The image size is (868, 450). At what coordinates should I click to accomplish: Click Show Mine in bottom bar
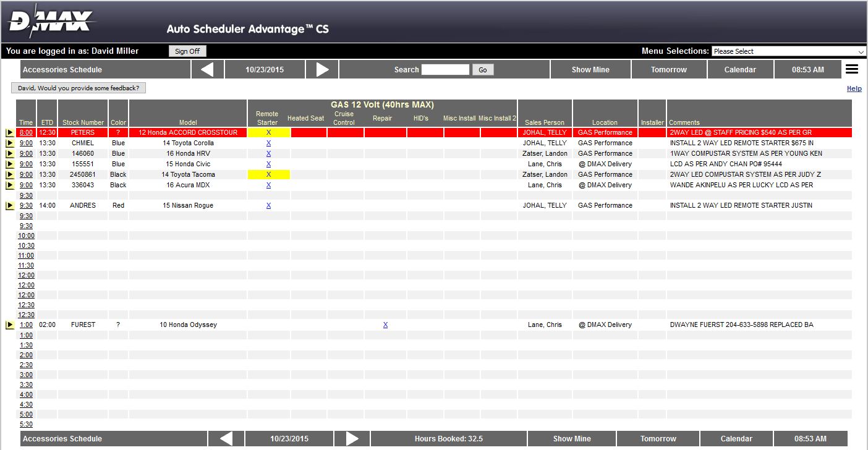point(572,438)
